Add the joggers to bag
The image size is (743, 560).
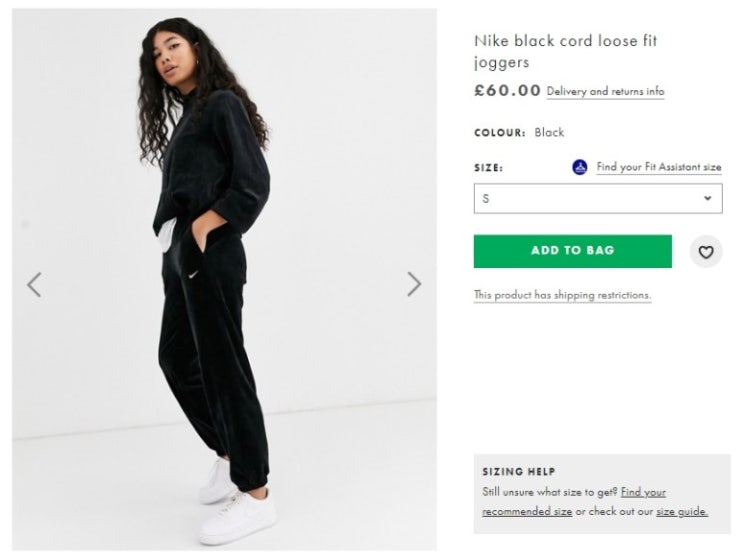[572, 251]
